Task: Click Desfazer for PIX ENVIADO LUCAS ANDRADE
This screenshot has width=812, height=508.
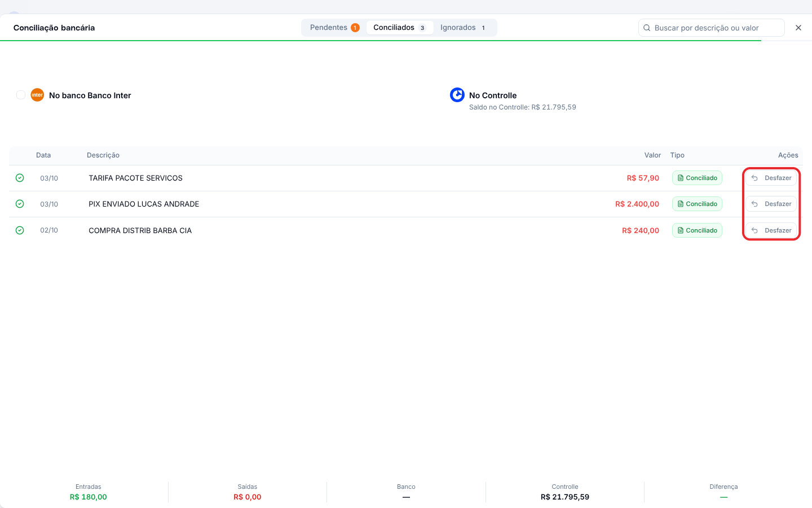Action: (771, 204)
